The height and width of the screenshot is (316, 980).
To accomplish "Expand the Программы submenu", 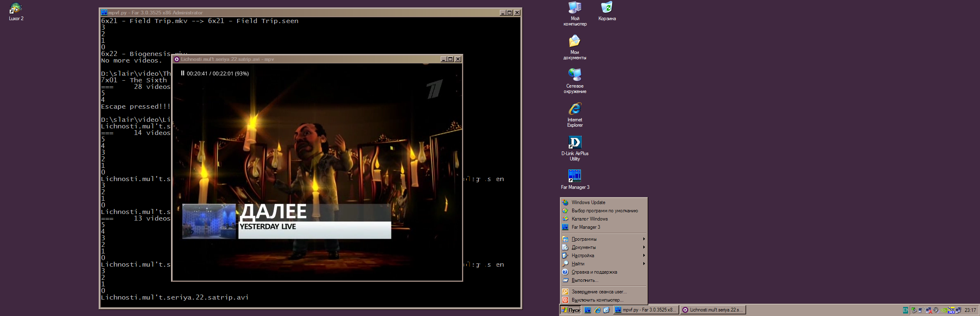I will click(603, 239).
